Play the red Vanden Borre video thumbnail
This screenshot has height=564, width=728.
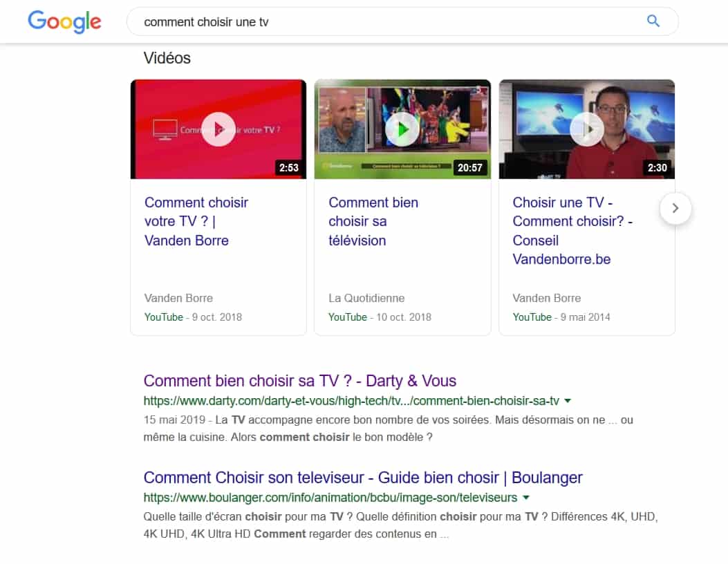[218, 129]
